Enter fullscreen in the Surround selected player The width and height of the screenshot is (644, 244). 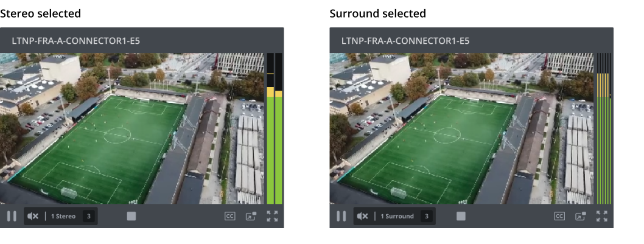click(x=602, y=216)
